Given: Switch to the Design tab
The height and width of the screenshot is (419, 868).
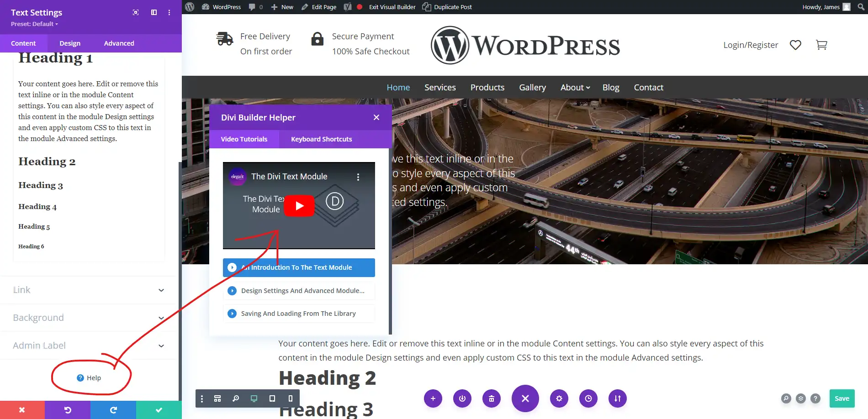Looking at the screenshot, I should (x=70, y=43).
